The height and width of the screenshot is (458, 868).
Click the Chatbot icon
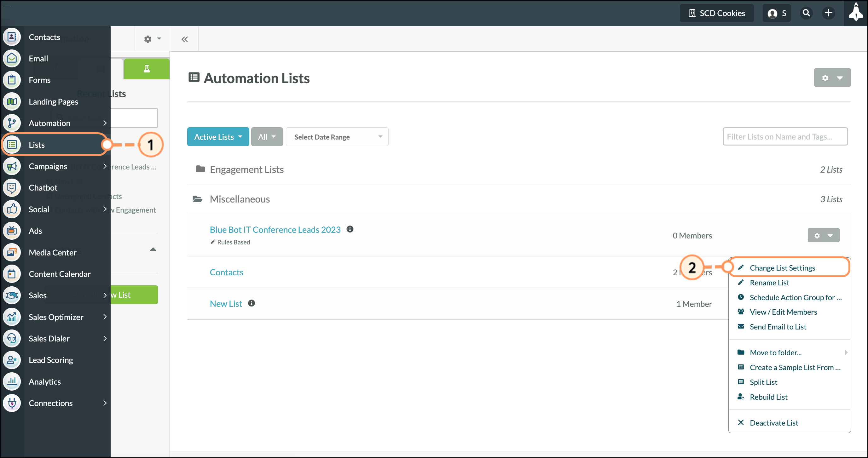[x=12, y=187]
